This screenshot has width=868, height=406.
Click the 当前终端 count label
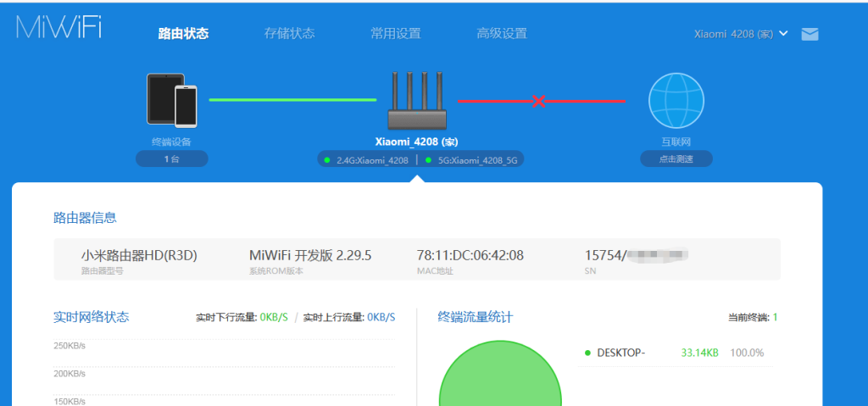[x=753, y=317]
